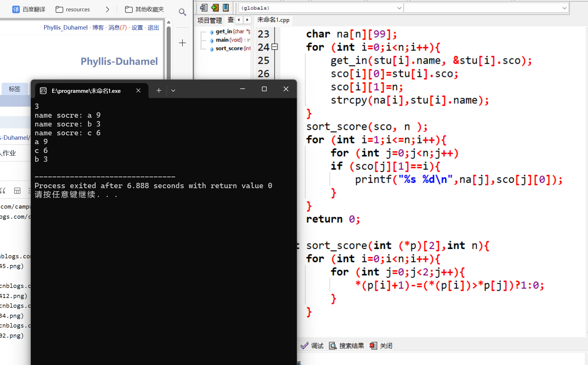This screenshot has width=588, height=365.
Task: Click the 关闭 button in bottom panel
Action: point(381,346)
